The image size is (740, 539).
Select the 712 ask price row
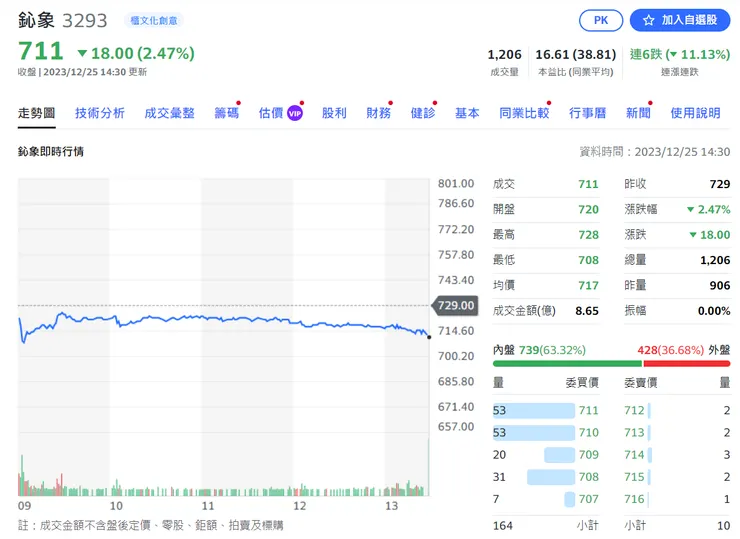(x=675, y=410)
